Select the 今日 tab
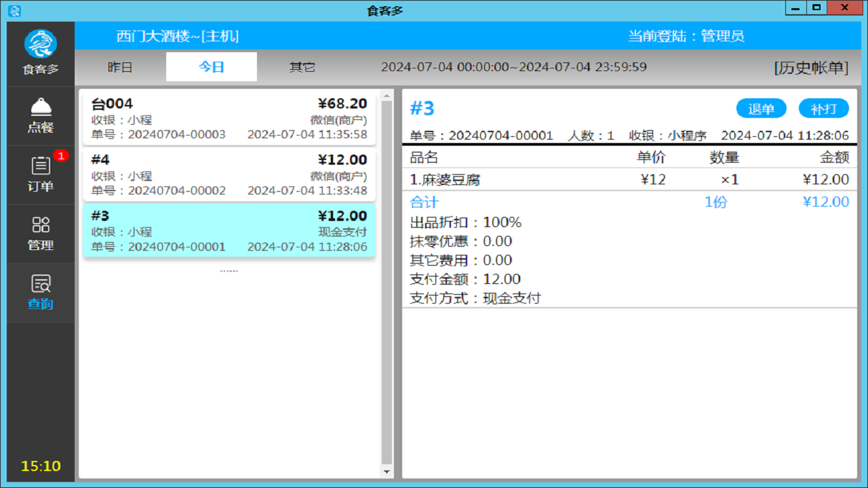The image size is (868, 488). coord(211,67)
